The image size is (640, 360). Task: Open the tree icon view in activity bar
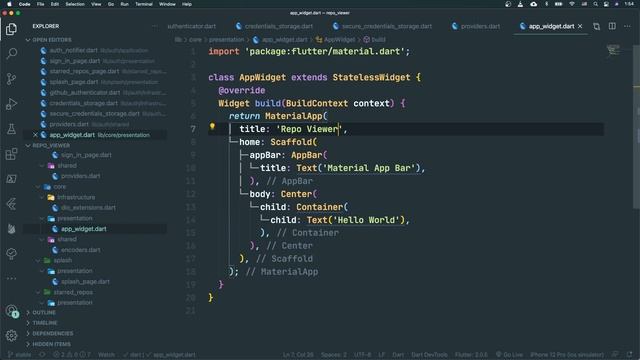11,254
